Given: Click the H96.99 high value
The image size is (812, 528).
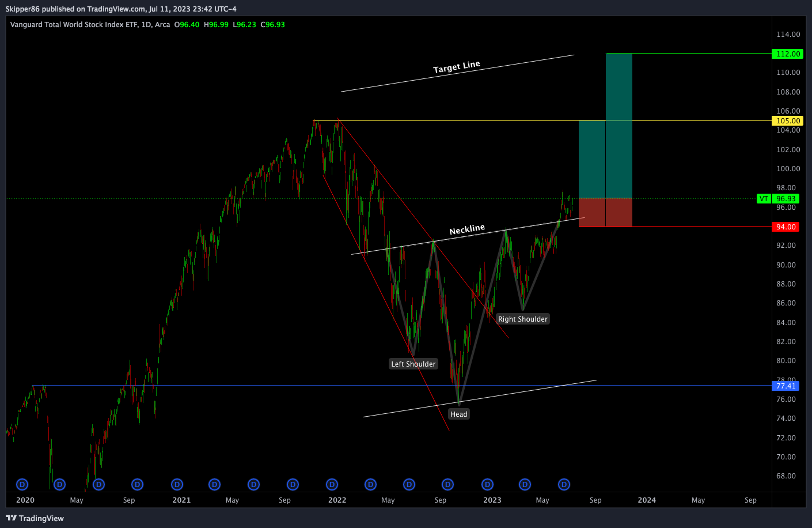Looking at the screenshot, I should pos(216,25).
